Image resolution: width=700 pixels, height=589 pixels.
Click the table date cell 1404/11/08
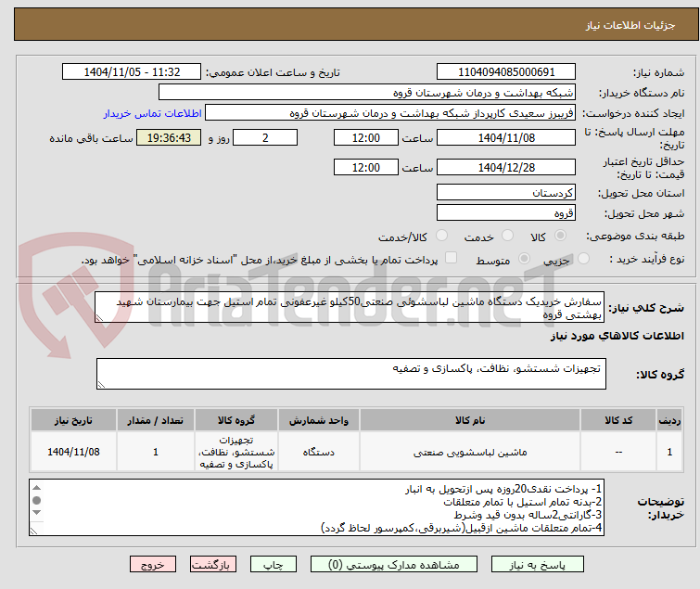[x=73, y=452]
